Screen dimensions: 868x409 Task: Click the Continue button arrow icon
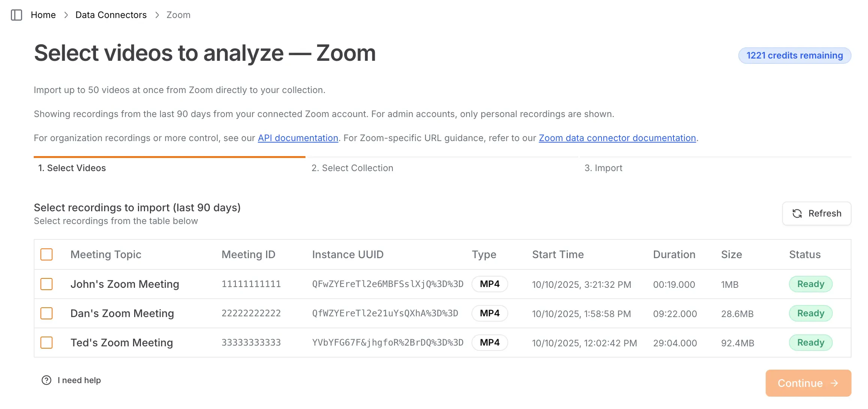834,383
